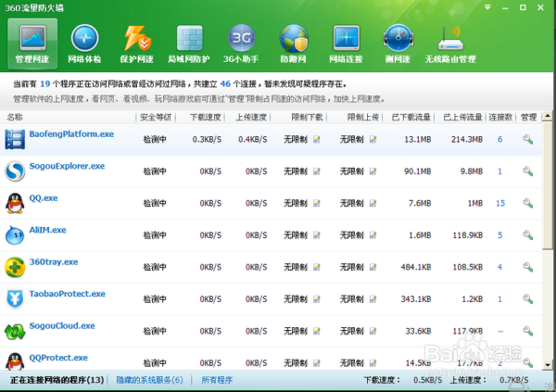
Task: Switch to the 所有程序 tab
Action: tap(217, 380)
